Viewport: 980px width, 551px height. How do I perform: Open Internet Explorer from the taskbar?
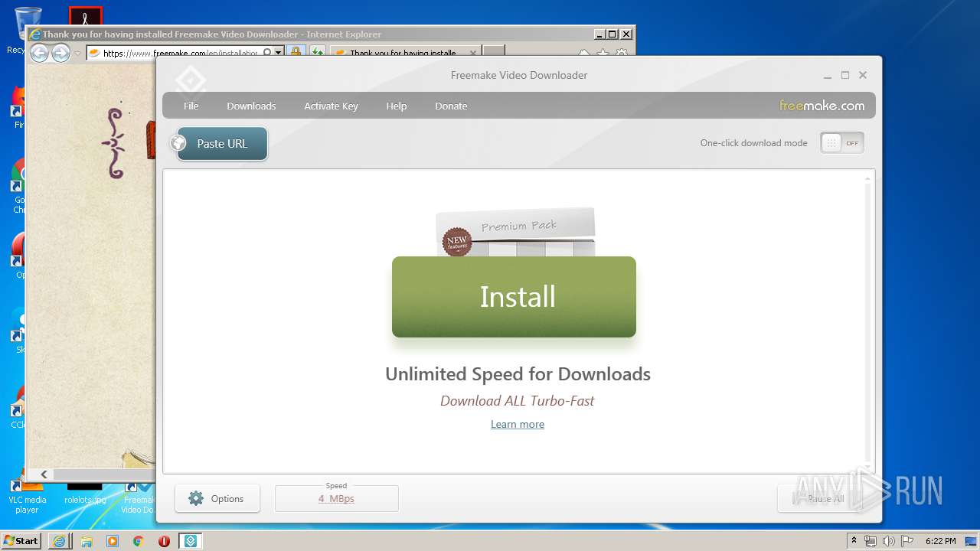tap(59, 541)
